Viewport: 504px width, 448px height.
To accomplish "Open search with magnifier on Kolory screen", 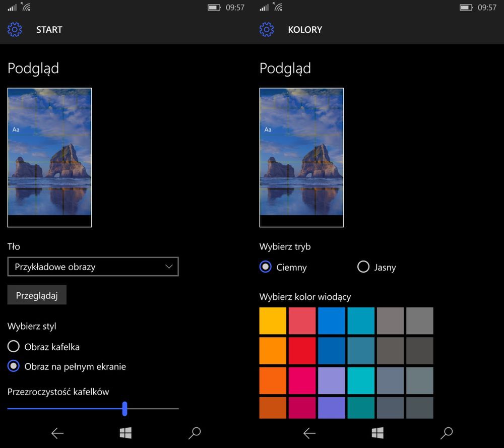I will (447, 433).
